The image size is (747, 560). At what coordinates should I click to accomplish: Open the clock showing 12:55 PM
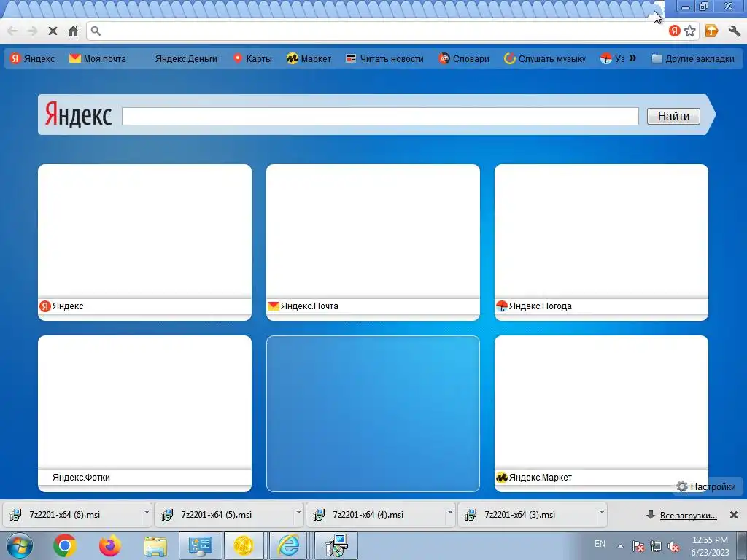pos(710,545)
